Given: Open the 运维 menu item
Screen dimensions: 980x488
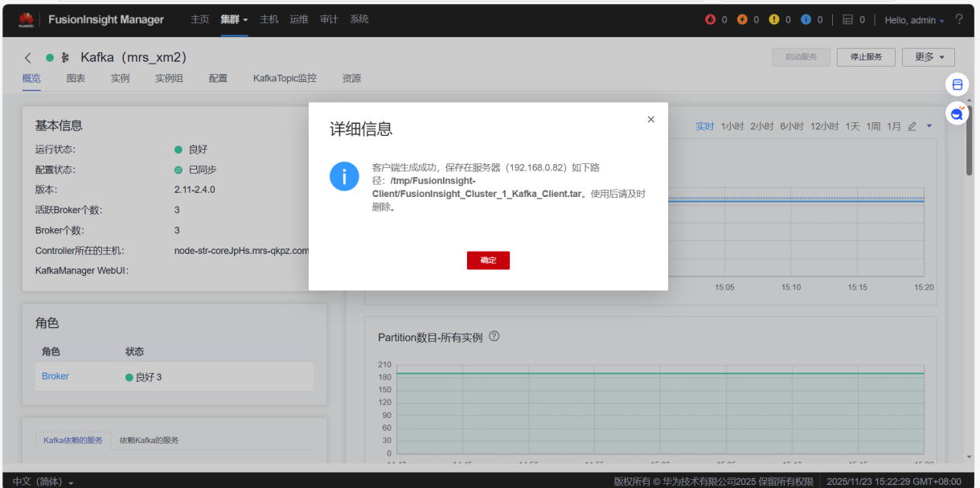Looking at the screenshot, I should (x=299, y=18).
